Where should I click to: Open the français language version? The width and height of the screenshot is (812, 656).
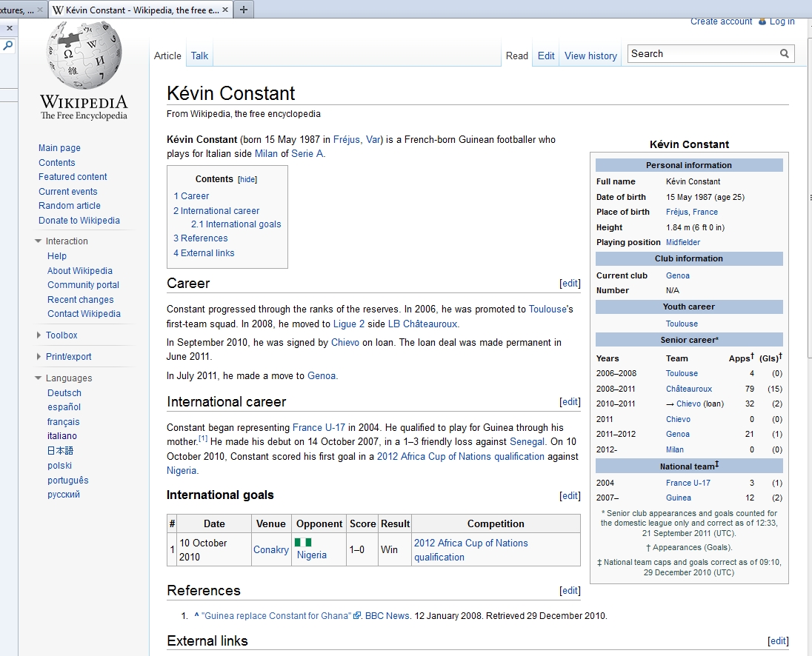coord(63,422)
